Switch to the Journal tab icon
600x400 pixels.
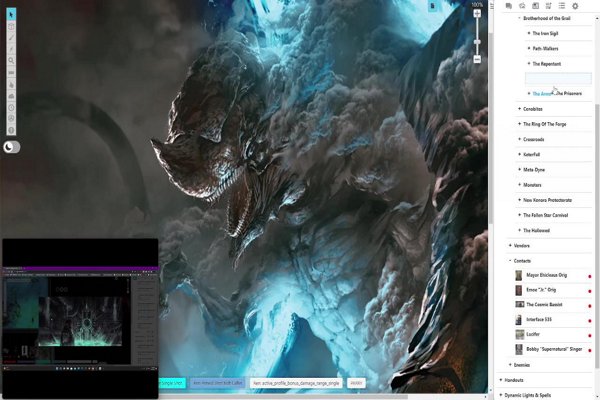click(x=535, y=6)
